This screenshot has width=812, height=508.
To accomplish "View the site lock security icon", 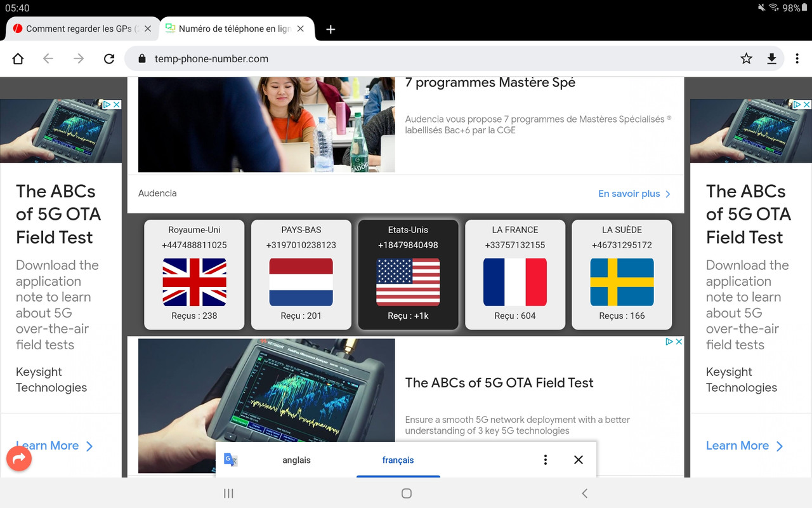I will [x=141, y=58].
